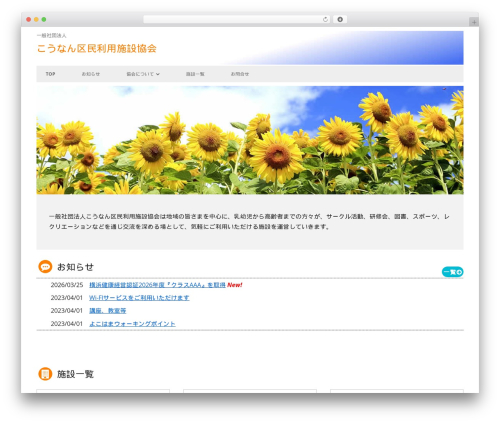Click the 施設一覧 section heading
Screen dimensions: 500x423
75,374
